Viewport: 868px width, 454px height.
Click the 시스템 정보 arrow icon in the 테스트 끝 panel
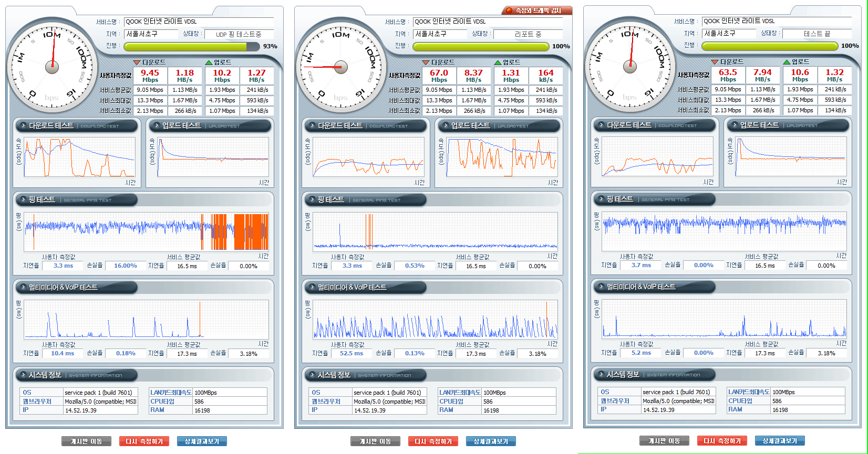[x=601, y=374]
